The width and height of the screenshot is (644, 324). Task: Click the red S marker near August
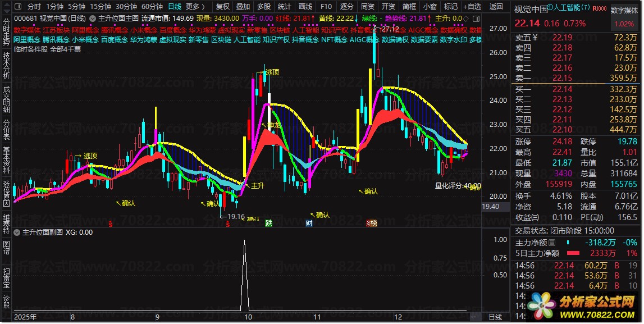[111, 224]
